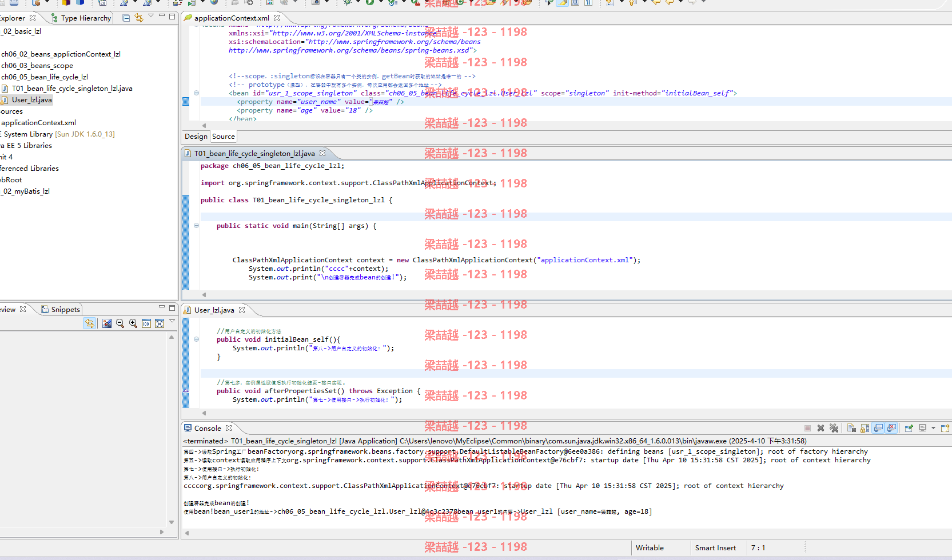Select Referenced Libraries node

pos(29,169)
